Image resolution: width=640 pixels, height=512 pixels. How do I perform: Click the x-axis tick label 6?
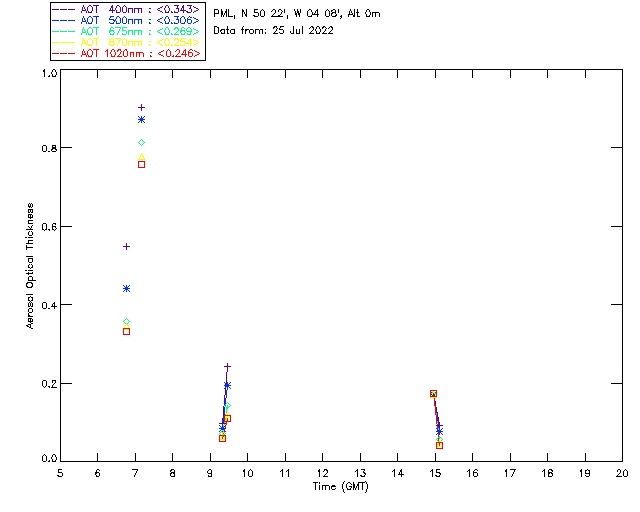pos(98,473)
